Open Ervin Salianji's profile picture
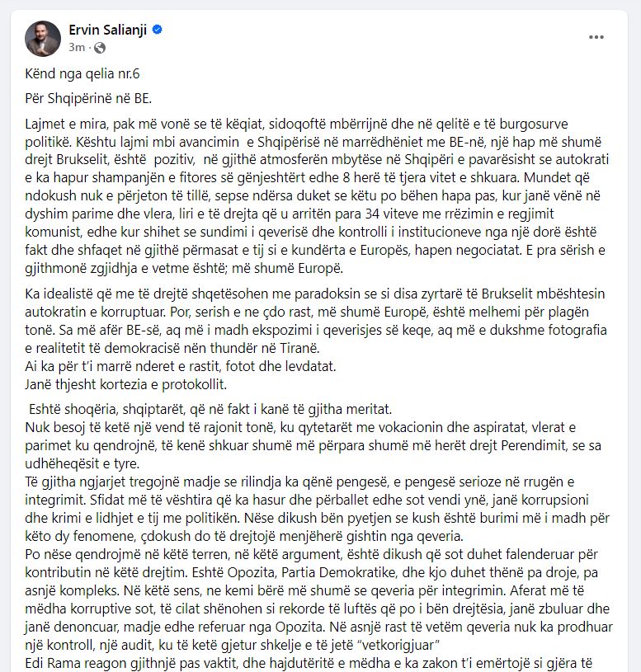The height and width of the screenshot is (672, 641). (x=43, y=39)
